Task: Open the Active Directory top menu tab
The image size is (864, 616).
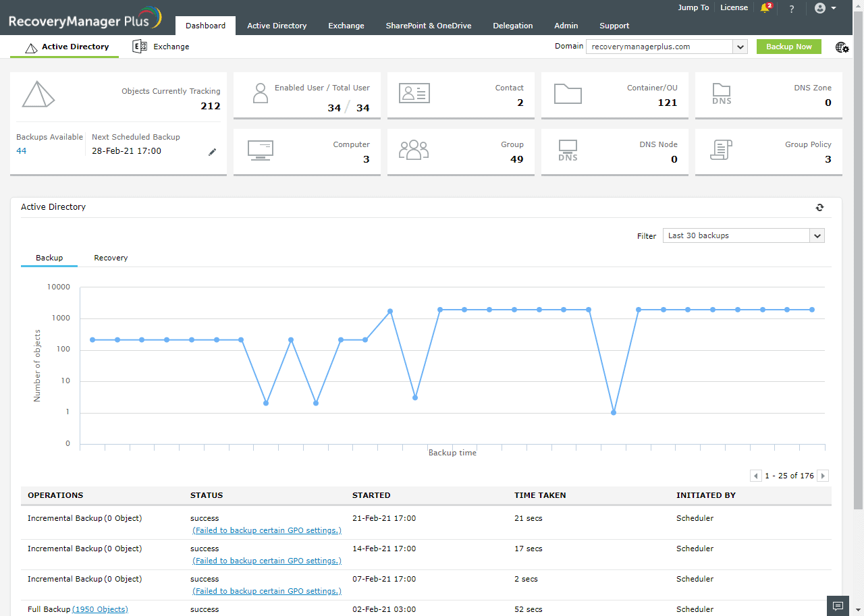Action: [x=277, y=26]
